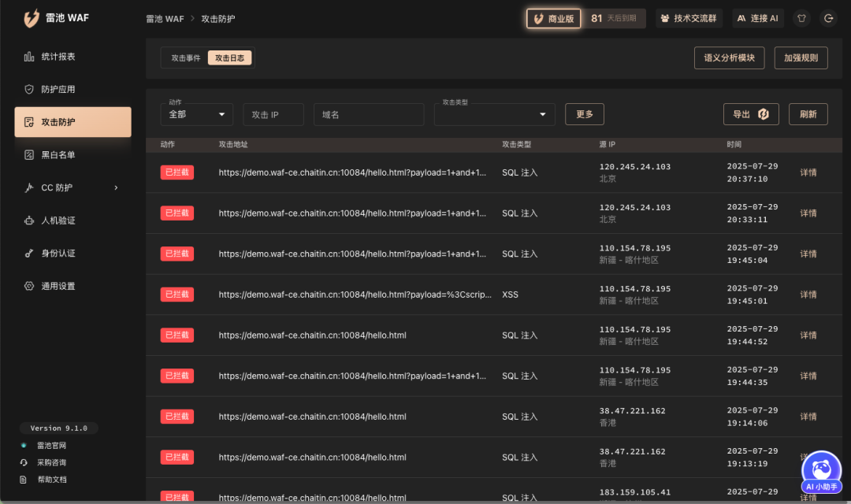
Task: Open 详情 for the 20:33:11 entry
Action: coord(808,213)
